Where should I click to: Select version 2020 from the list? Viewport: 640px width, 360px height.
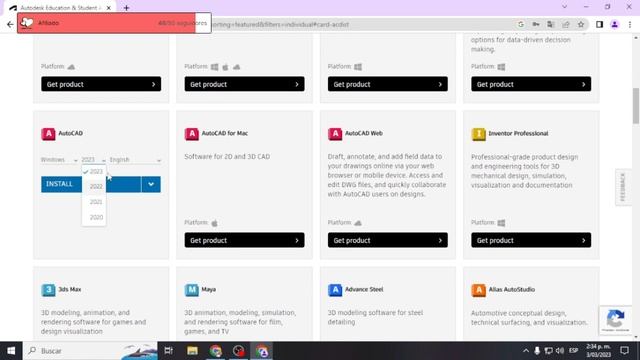click(x=94, y=217)
